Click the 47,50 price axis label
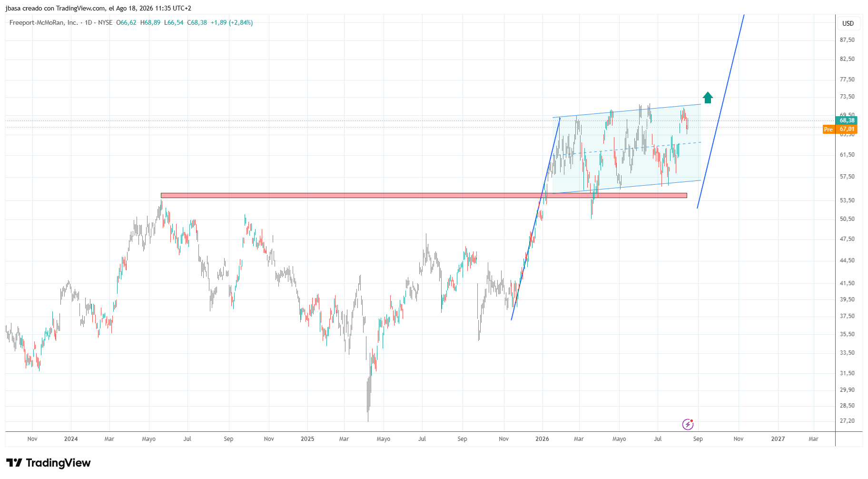The width and height of the screenshot is (868, 479). [847, 239]
